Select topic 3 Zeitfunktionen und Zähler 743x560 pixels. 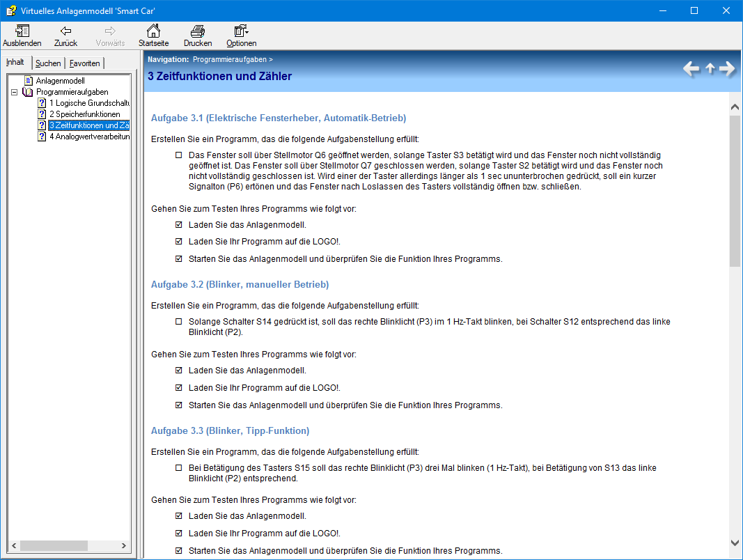point(89,125)
